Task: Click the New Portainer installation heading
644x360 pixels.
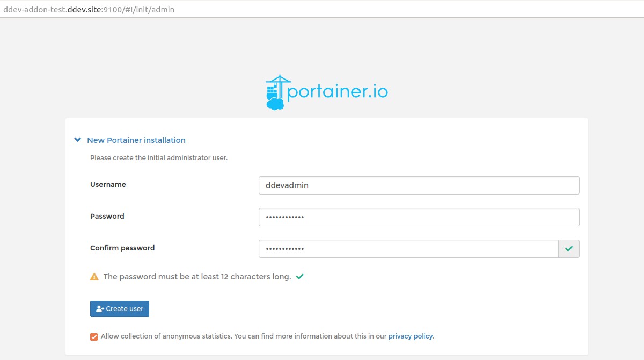Action: (136, 140)
